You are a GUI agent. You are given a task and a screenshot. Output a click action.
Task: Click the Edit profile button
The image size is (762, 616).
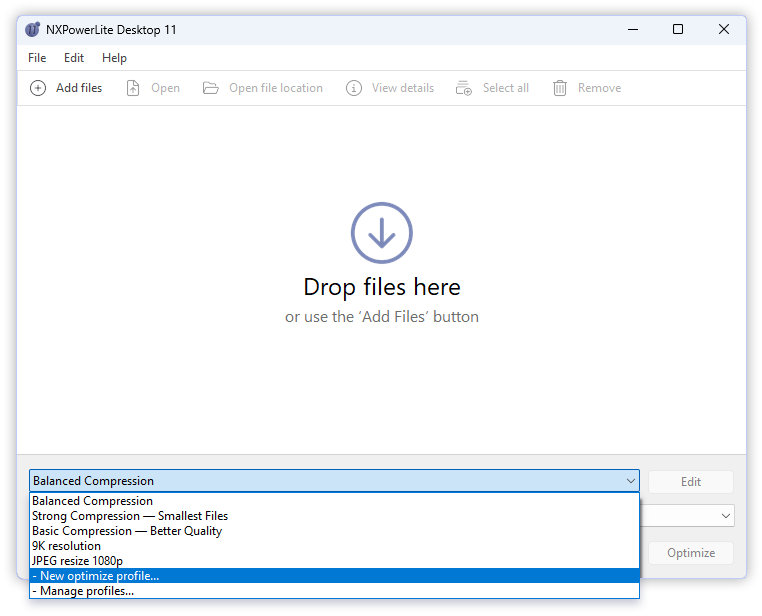point(691,482)
